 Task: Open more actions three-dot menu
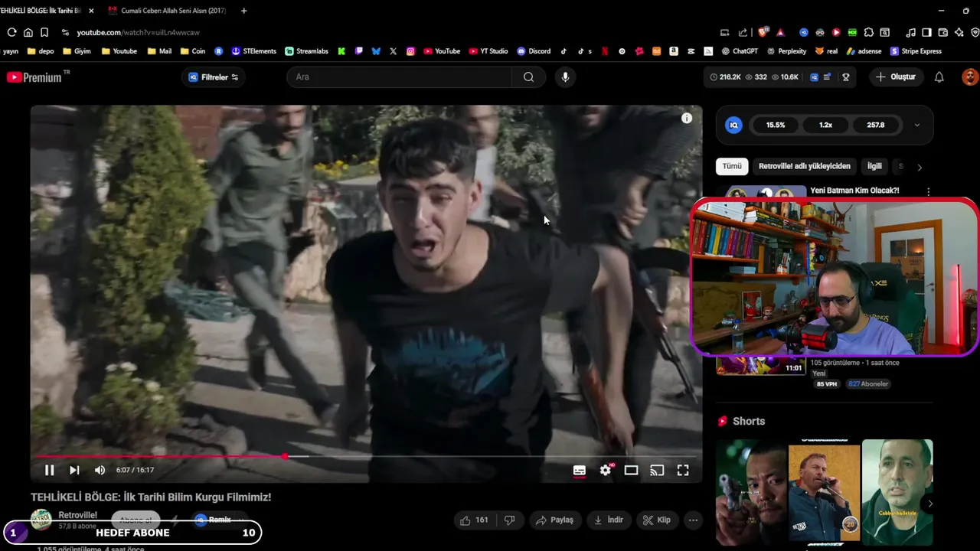(x=693, y=520)
